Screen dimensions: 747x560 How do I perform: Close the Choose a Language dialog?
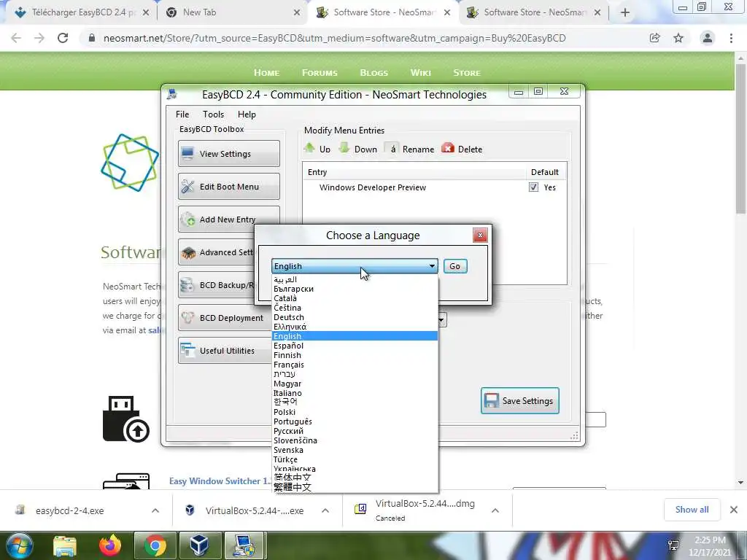pos(480,235)
